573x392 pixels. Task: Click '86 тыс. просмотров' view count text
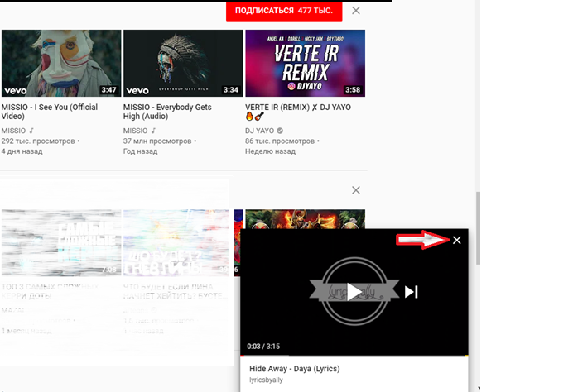(x=280, y=141)
